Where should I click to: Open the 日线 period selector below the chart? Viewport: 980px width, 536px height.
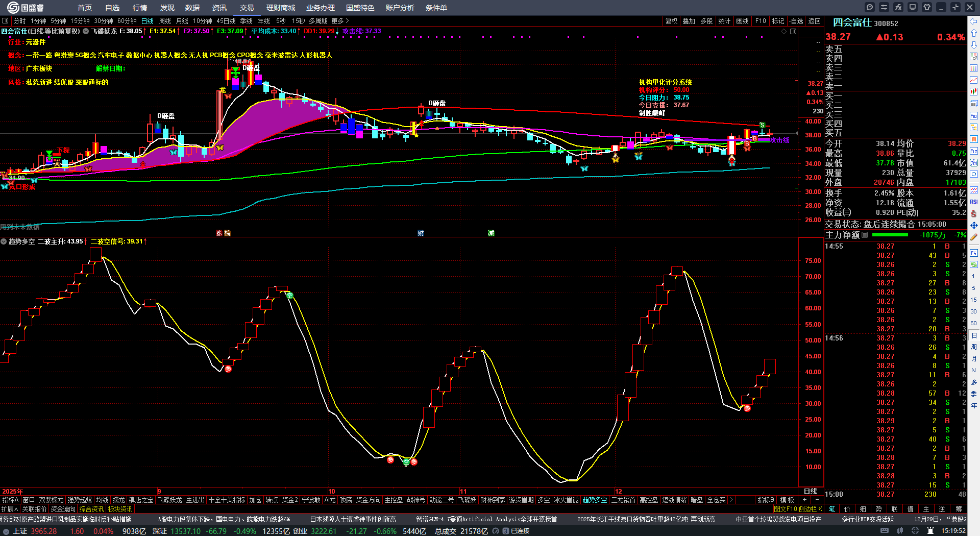click(x=810, y=491)
